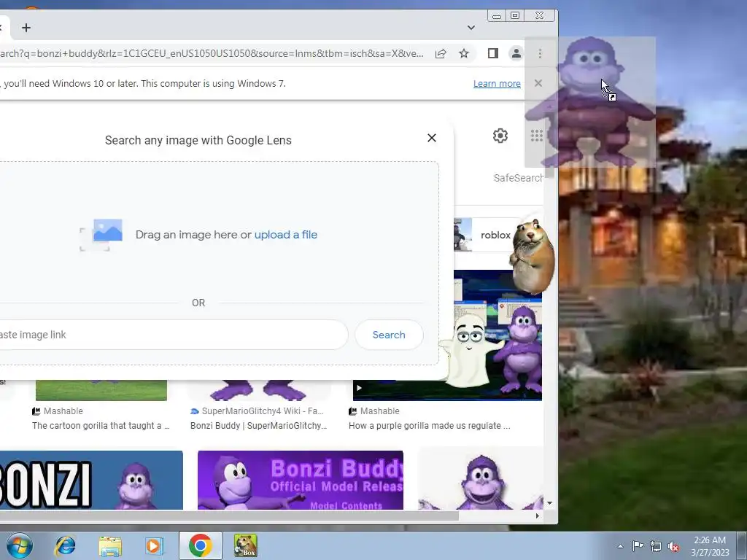Click the play icon on the video thumbnail
This screenshot has height=560, width=747.
(359, 388)
